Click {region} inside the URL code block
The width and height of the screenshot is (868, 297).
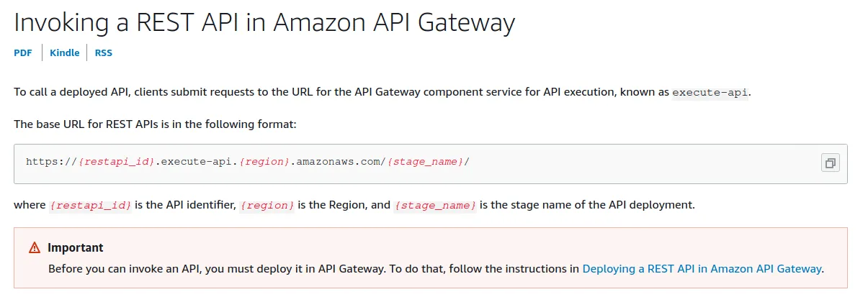(264, 162)
